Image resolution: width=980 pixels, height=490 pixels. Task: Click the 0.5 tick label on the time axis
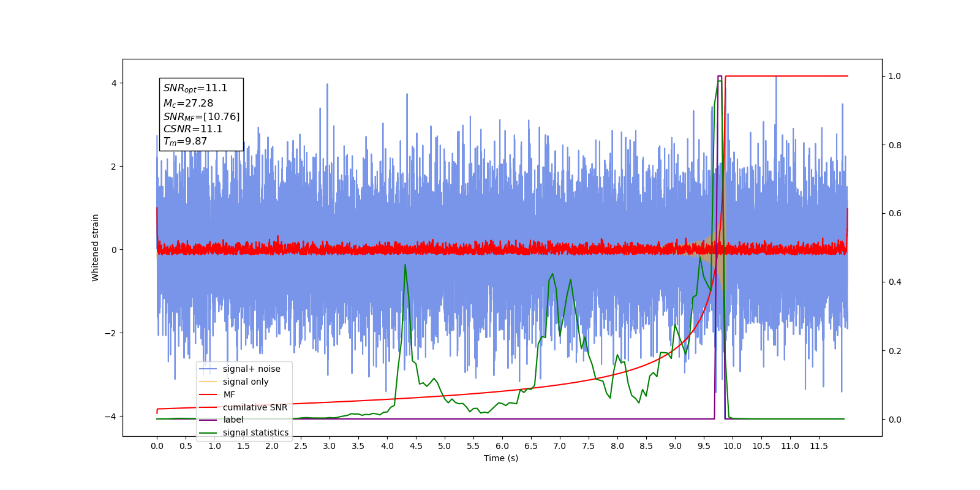pos(186,446)
